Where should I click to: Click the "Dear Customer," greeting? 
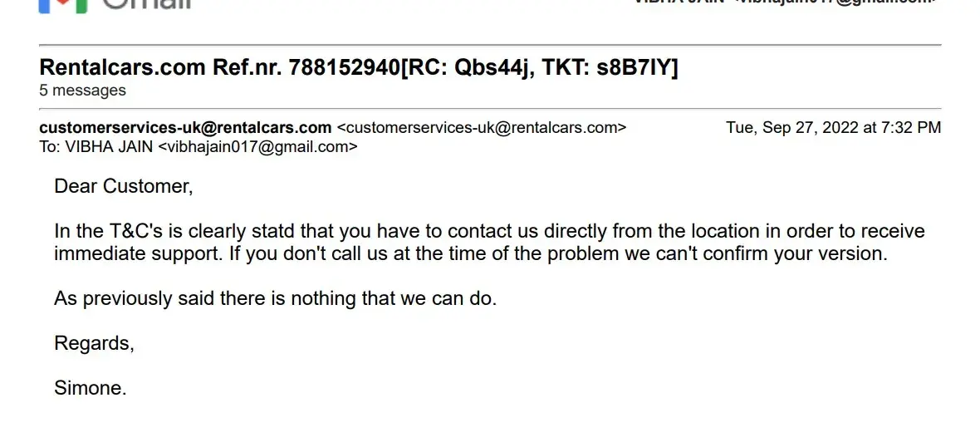(x=124, y=186)
